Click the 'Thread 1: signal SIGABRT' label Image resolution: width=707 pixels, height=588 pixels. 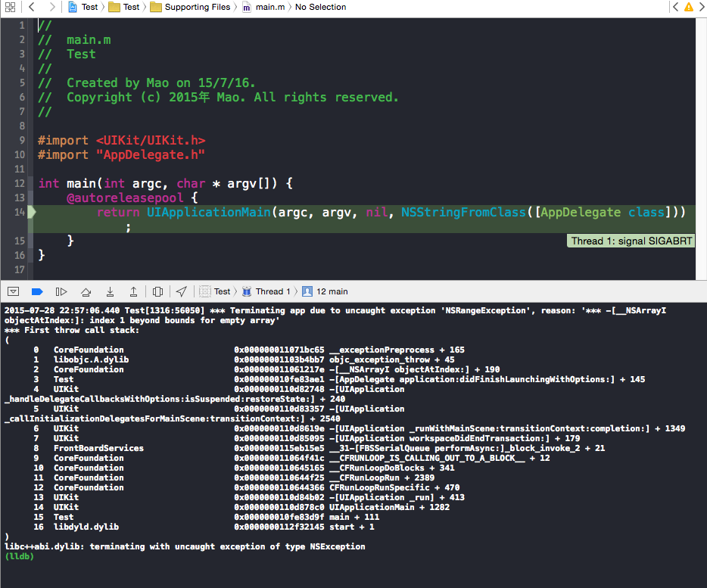[x=630, y=241]
